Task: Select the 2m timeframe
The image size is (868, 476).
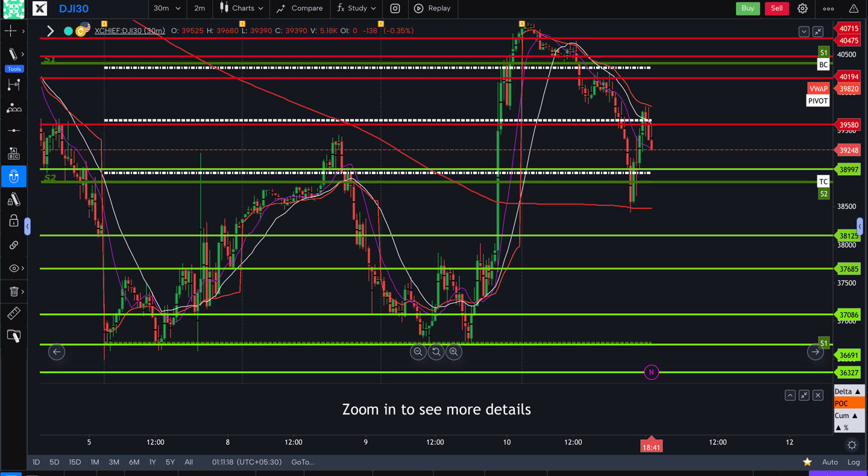Action: pyautogui.click(x=200, y=8)
